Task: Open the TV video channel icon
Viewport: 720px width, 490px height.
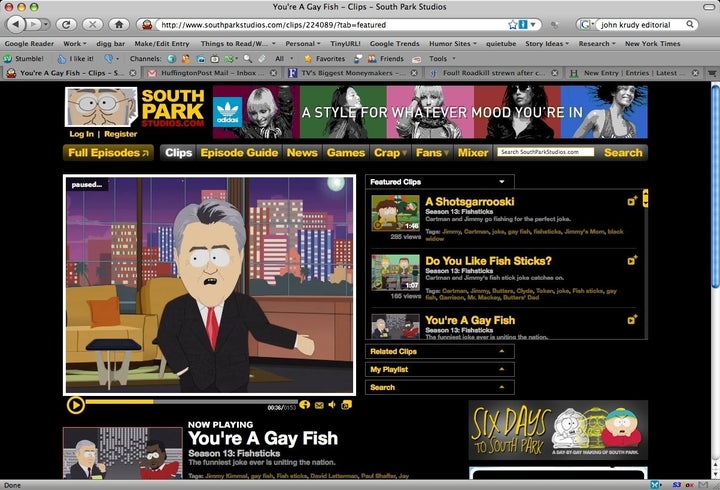Action: click(215, 58)
